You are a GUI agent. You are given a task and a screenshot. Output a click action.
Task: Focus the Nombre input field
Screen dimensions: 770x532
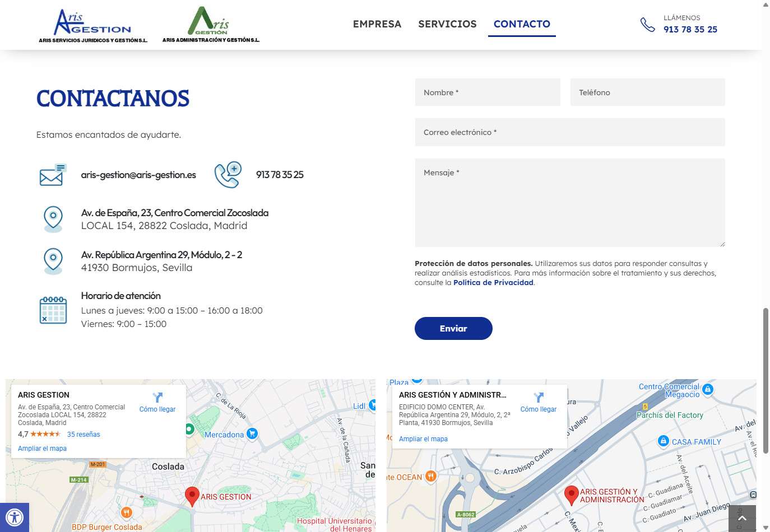click(488, 92)
